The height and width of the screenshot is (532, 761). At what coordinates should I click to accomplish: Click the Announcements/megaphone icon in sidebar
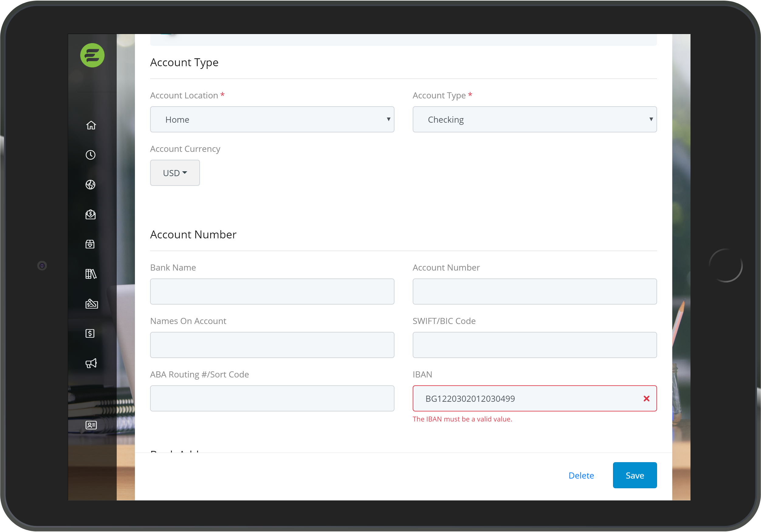click(91, 363)
